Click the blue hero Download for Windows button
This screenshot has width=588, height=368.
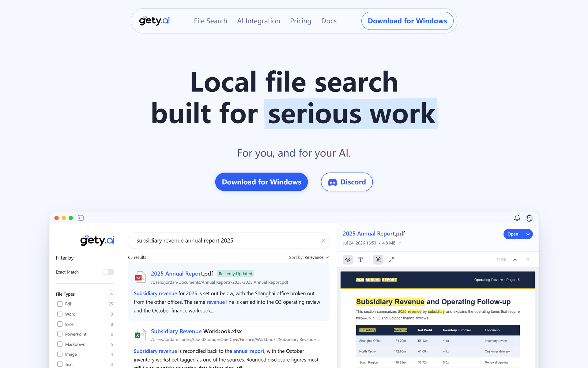[262, 182]
